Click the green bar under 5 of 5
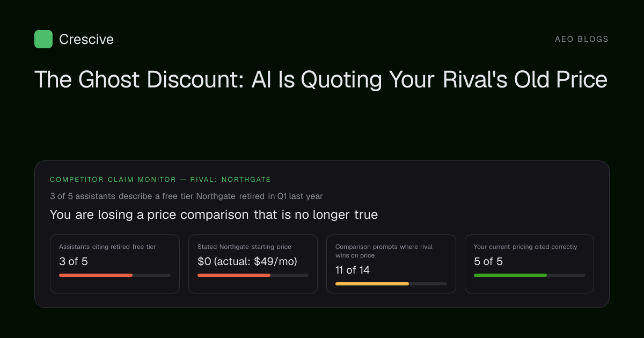 coord(510,275)
